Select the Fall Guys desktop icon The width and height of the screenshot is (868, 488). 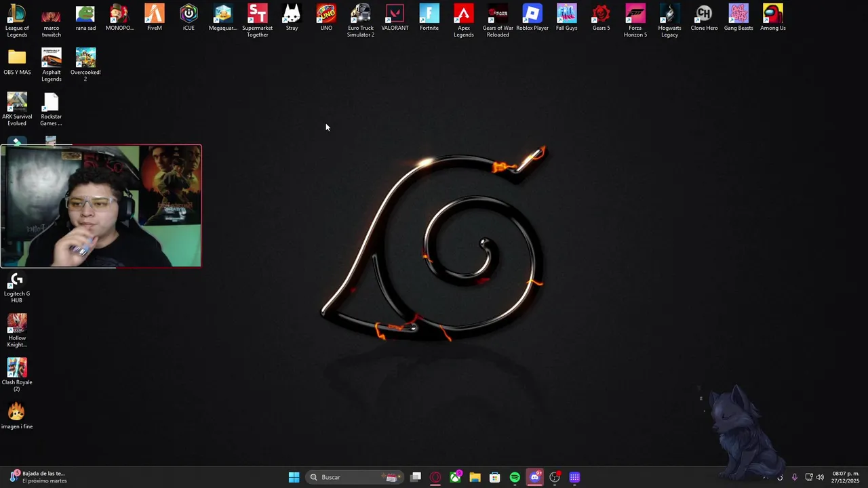(x=567, y=18)
